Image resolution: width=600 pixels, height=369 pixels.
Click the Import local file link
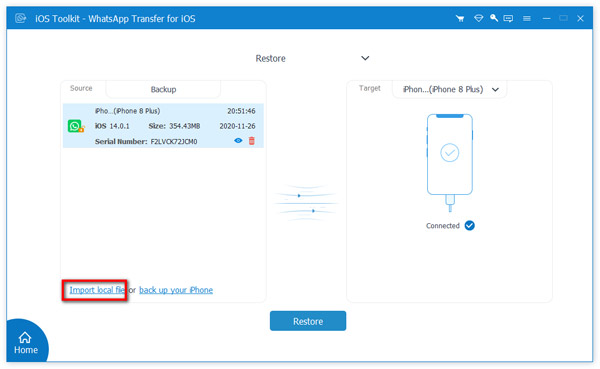tap(97, 290)
